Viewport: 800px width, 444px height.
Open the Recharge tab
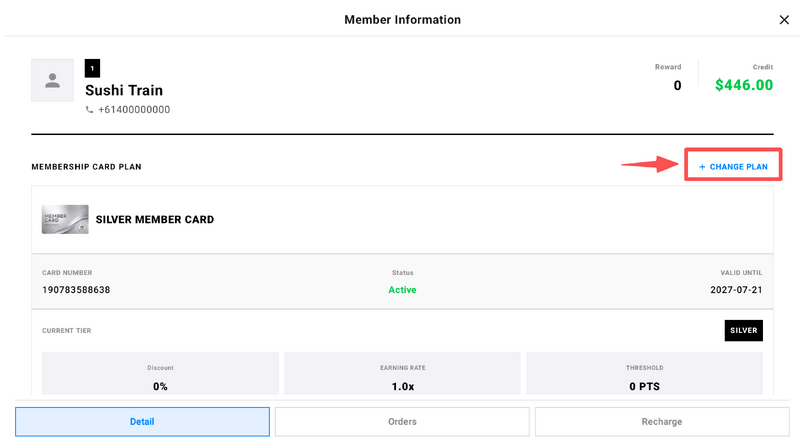pos(662,422)
